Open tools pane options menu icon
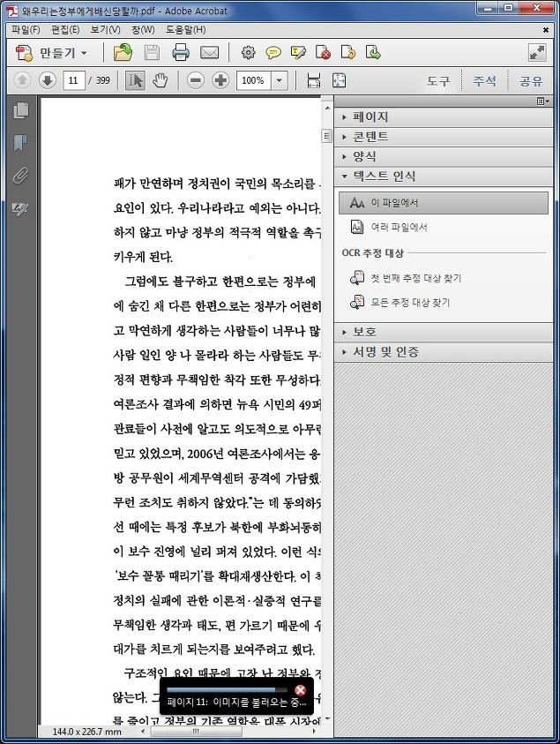This screenshot has height=744, width=560. [x=543, y=101]
